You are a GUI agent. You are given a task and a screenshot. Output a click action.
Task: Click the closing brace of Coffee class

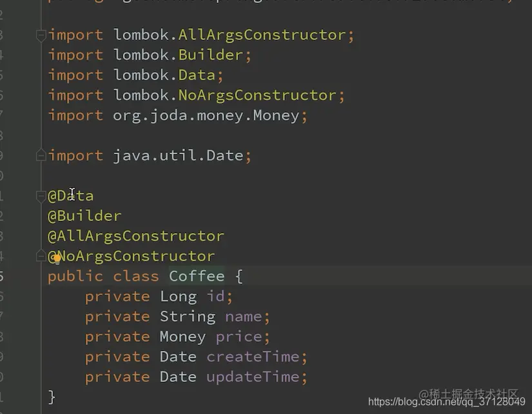[52, 396]
